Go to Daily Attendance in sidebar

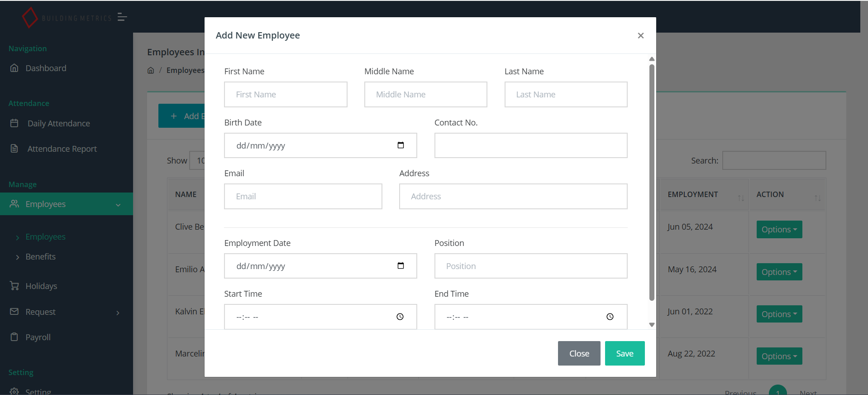click(58, 123)
